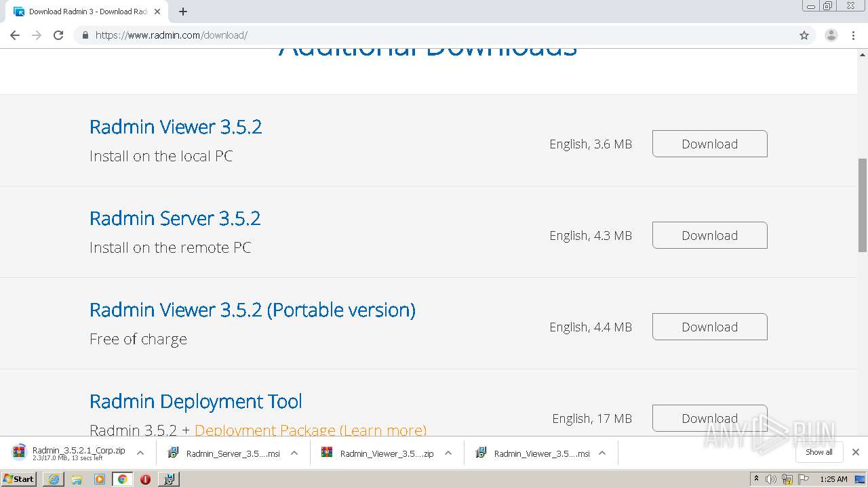Click the 'English, 17 MB' text
Screen dimensions: 868x488
(592, 418)
